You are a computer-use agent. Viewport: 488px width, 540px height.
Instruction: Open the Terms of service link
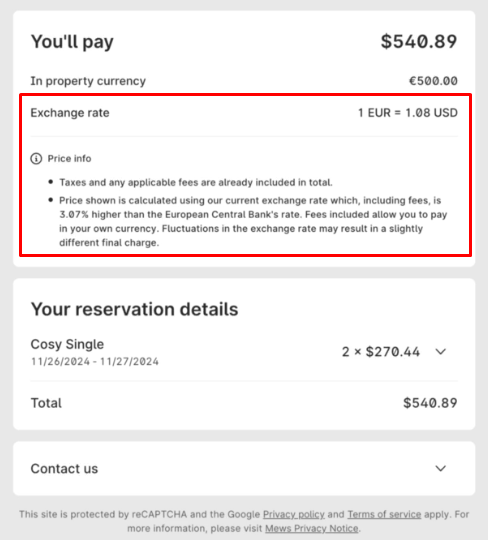[384, 514]
